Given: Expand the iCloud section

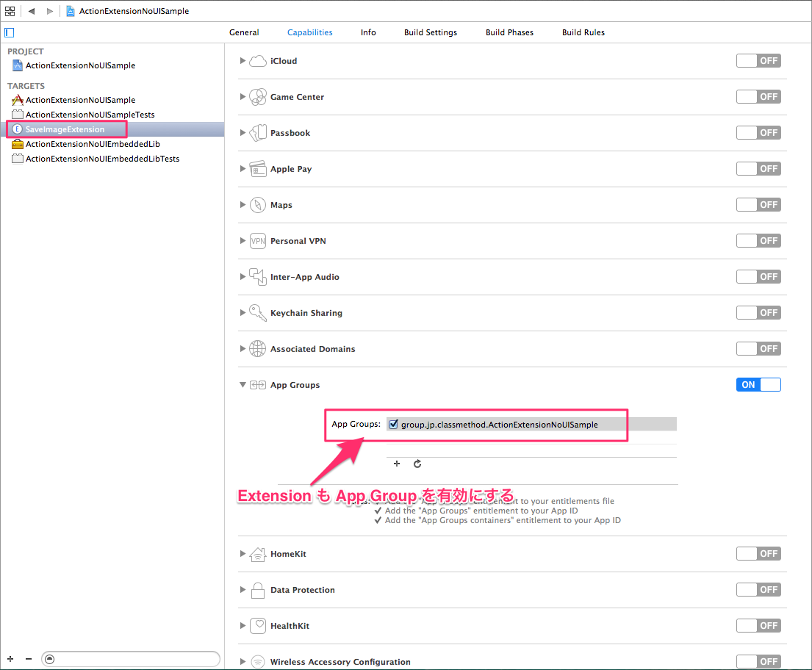Looking at the screenshot, I should [242, 61].
